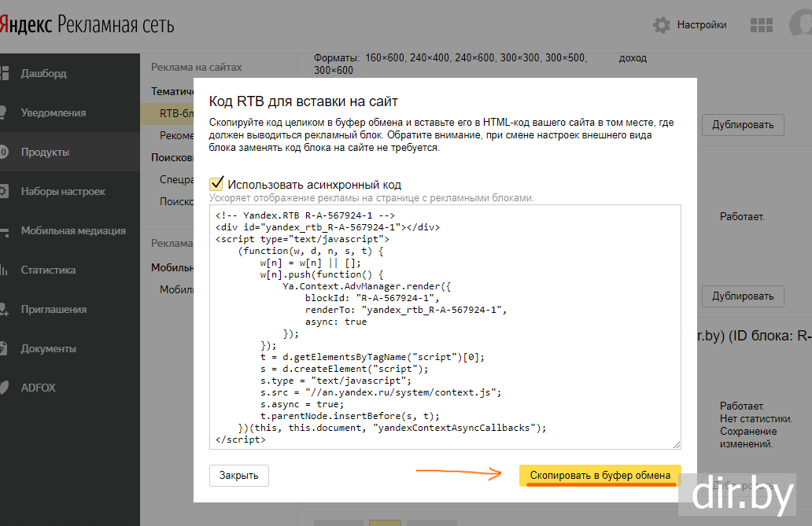Click the notifications bell icon

(4, 112)
